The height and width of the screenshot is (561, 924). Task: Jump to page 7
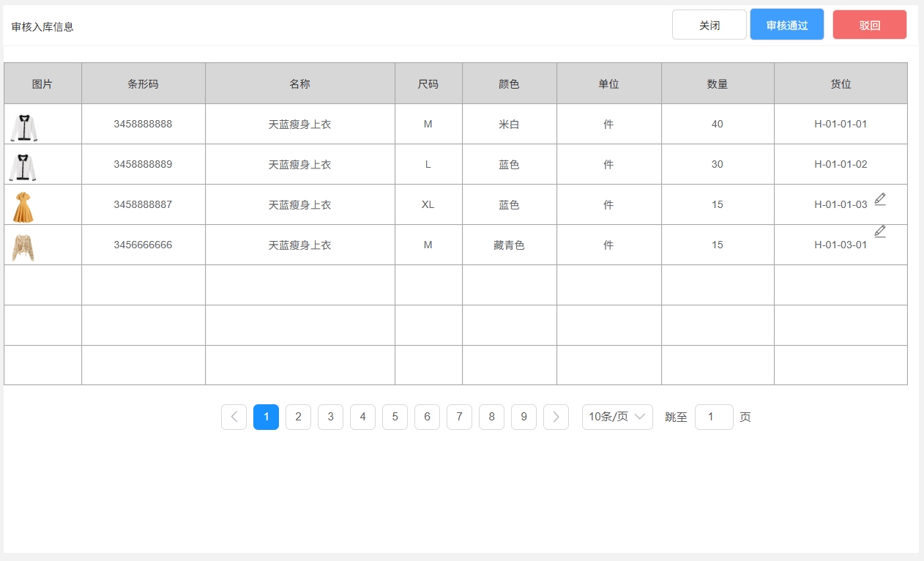point(459,417)
